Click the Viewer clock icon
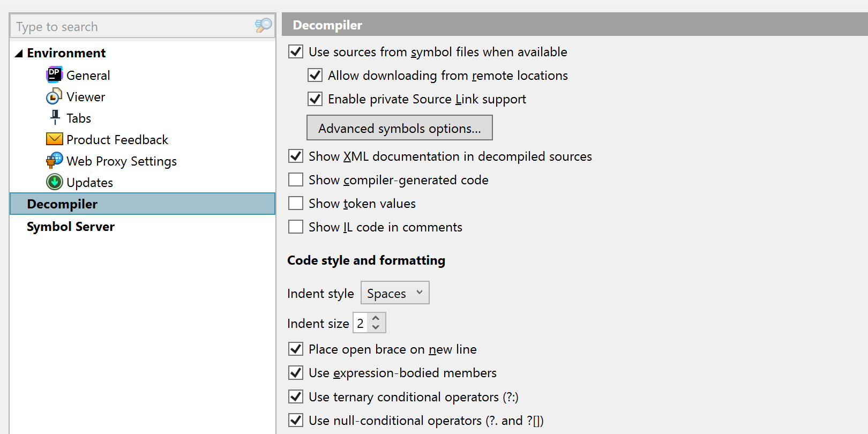This screenshot has width=868, height=434. click(54, 97)
